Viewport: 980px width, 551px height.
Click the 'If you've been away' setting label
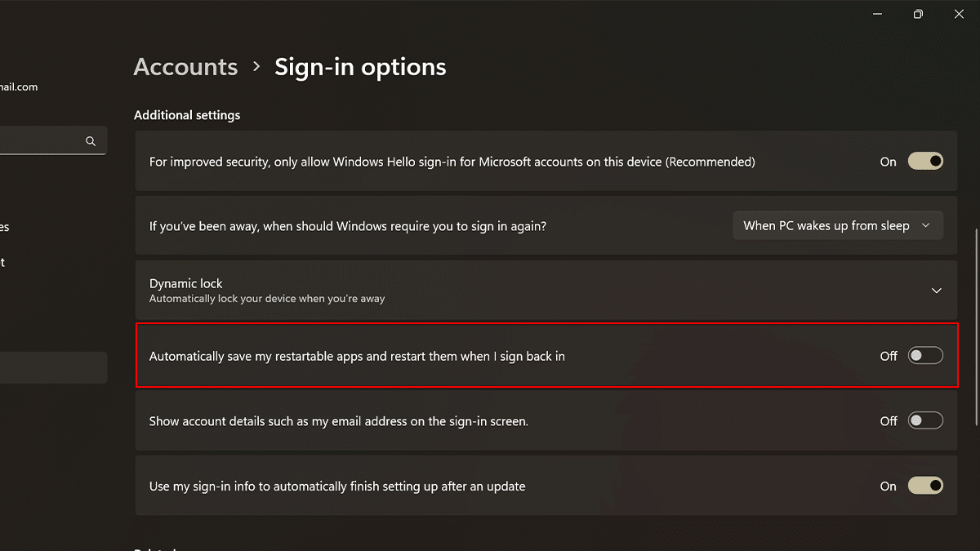pyautogui.click(x=348, y=226)
